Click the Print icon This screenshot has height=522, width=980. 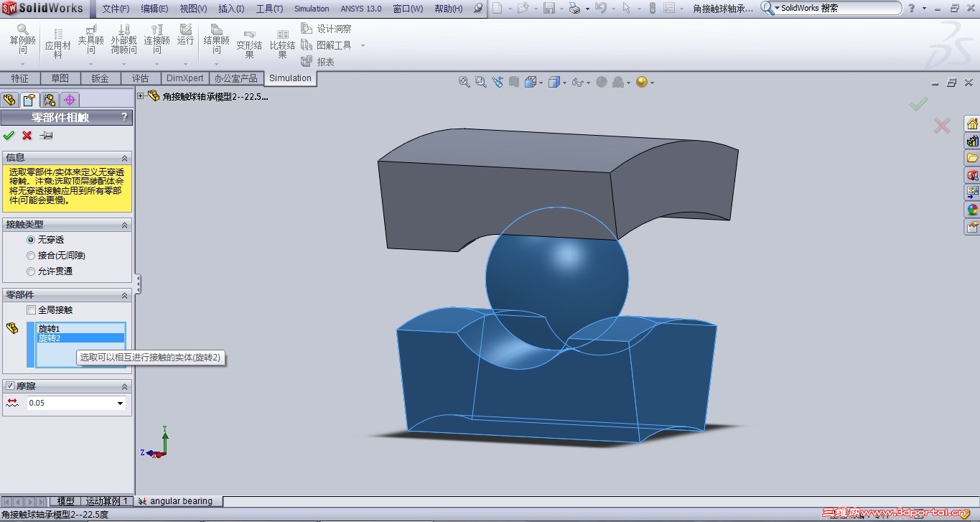pyautogui.click(x=574, y=9)
